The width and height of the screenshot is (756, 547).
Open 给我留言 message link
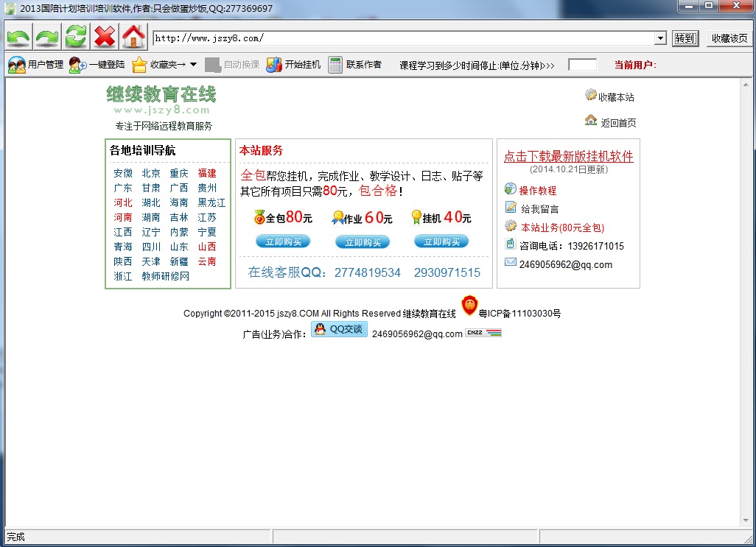(x=539, y=209)
